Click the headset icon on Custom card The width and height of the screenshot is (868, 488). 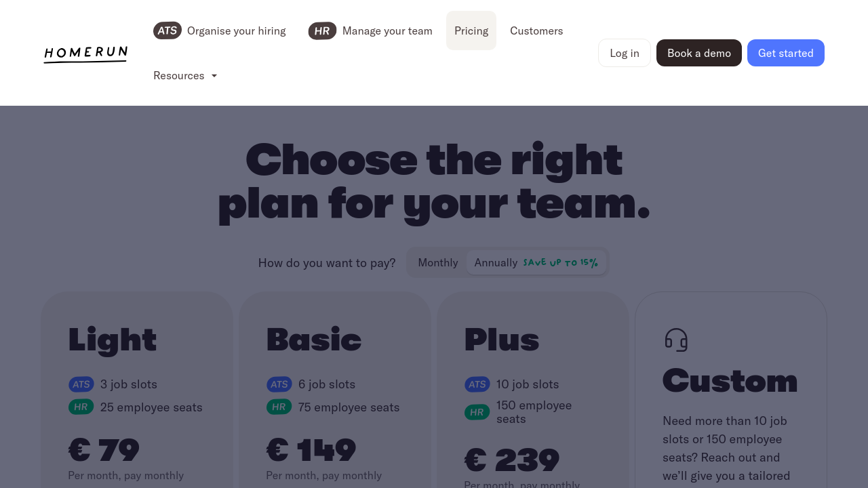coord(676,340)
